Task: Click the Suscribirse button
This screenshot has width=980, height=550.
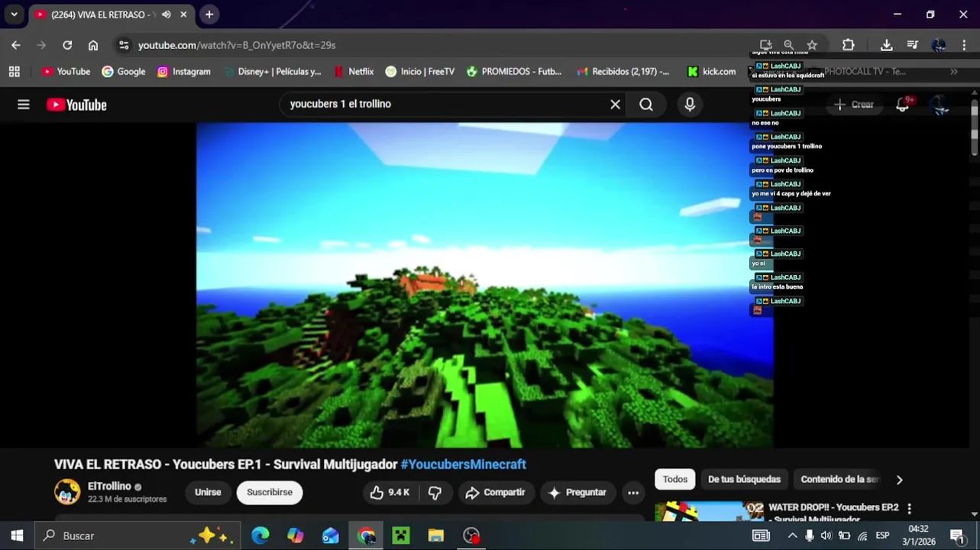Action: (x=270, y=493)
